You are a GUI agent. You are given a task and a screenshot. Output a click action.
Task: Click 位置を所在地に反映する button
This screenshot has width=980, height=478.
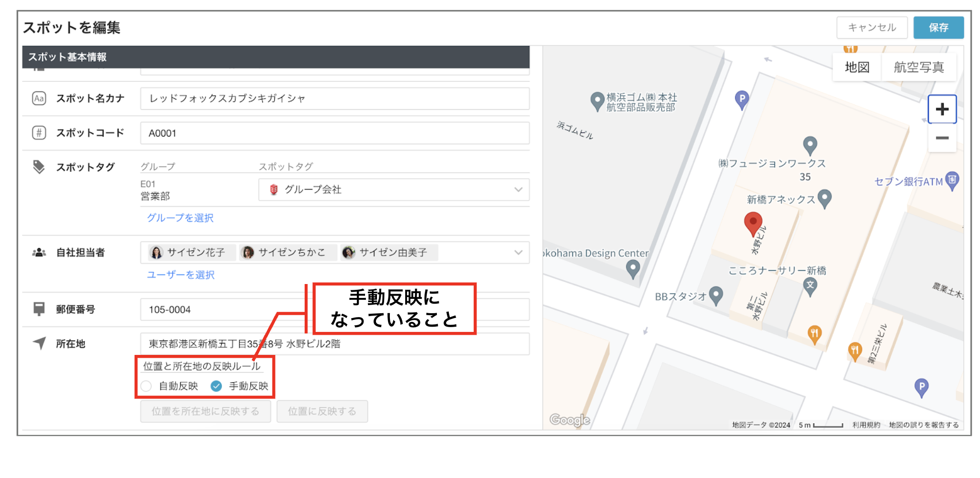point(205,411)
